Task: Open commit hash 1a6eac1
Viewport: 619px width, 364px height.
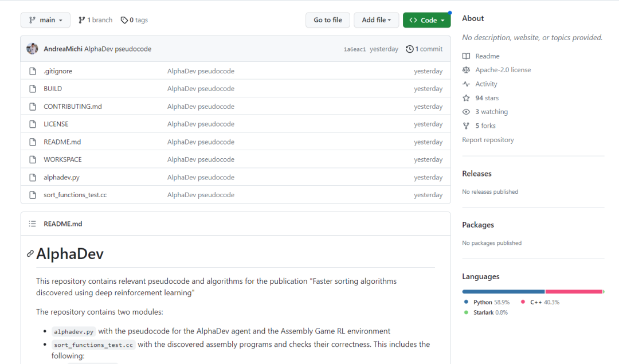Action: (x=354, y=49)
